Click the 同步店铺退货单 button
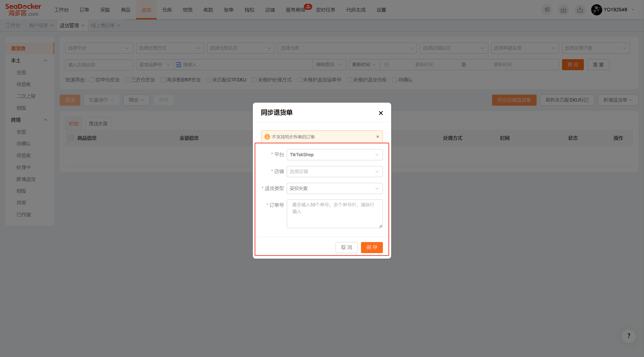644x357 pixels. [x=514, y=100]
